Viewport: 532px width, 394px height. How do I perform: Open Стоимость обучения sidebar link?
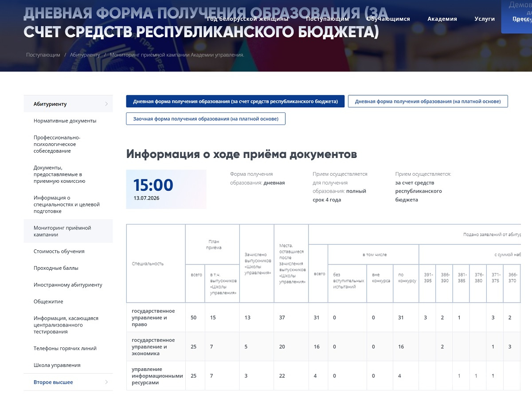(x=59, y=251)
